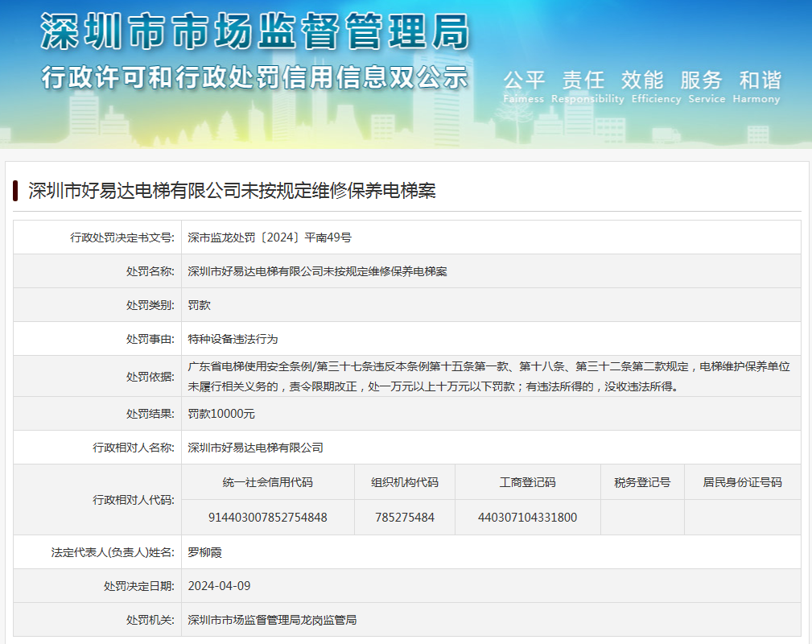Select the 和谐 slogan word in banner
Screen dimensions: 812x644
[760, 80]
